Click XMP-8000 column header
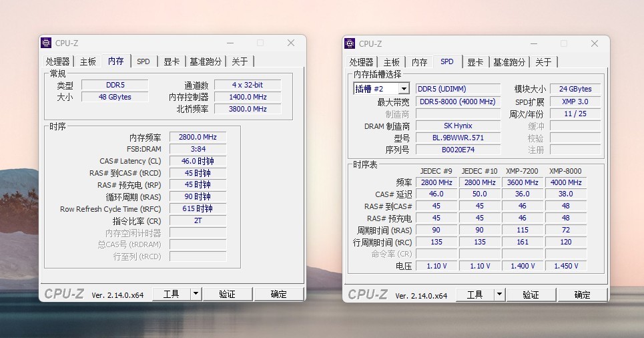 click(x=565, y=171)
